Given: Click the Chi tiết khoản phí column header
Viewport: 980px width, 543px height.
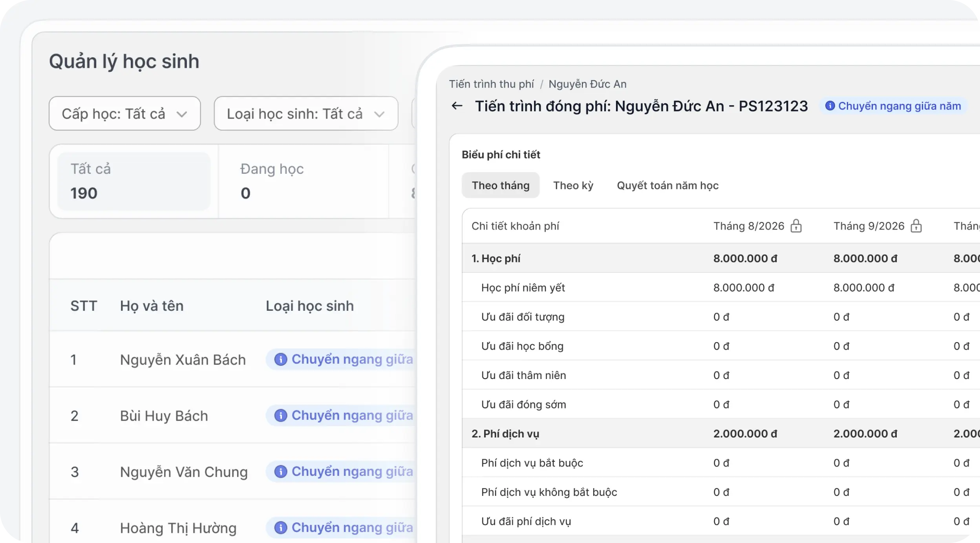Looking at the screenshot, I should [515, 226].
